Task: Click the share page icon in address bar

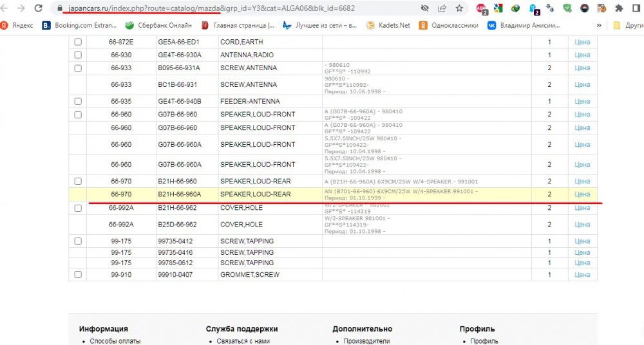Action: pyautogui.click(x=442, y=9)
